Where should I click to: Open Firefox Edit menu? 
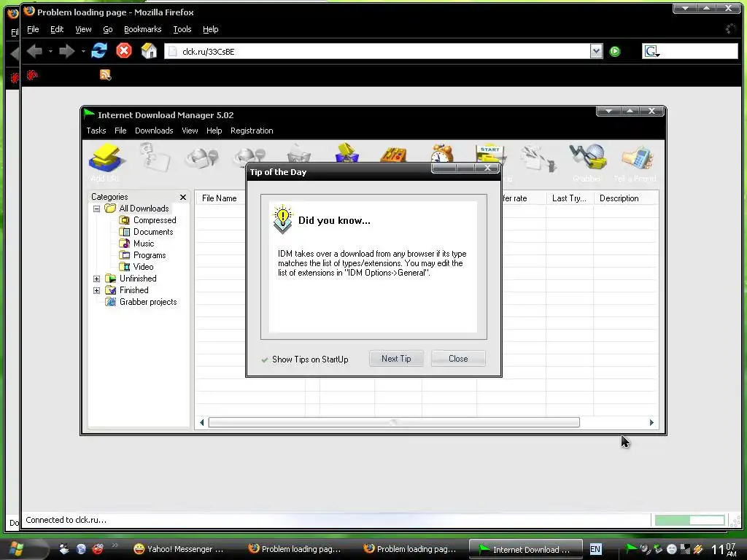(x=57, y=29)
